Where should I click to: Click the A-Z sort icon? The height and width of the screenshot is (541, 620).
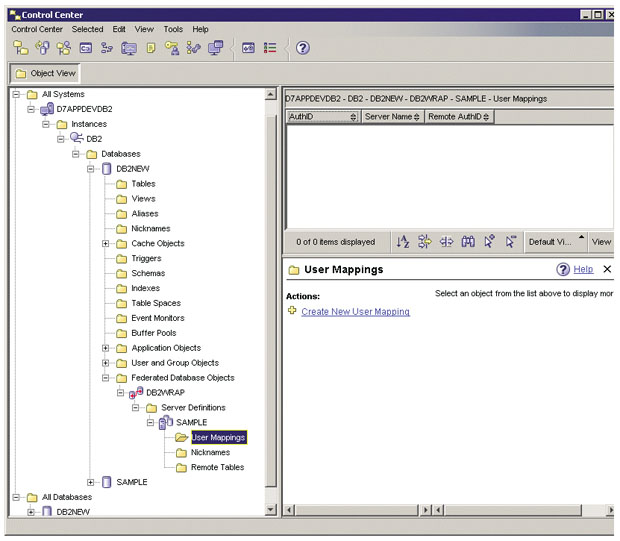tap(403, 242)
